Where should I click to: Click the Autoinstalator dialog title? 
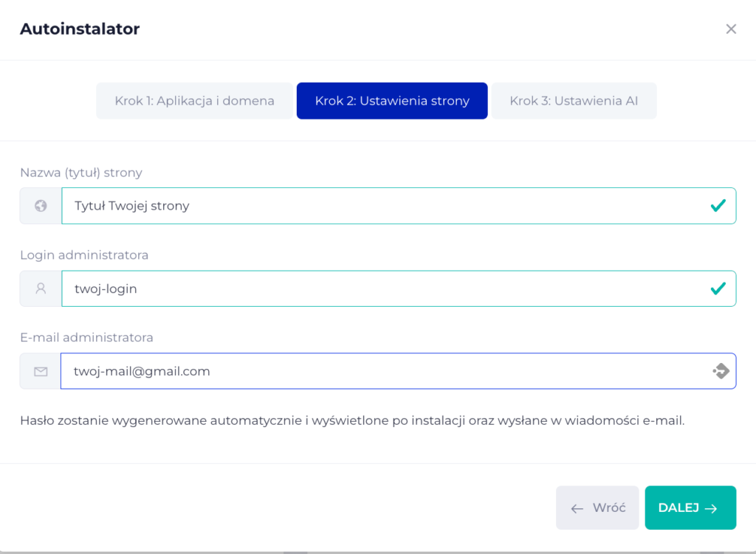80,30
